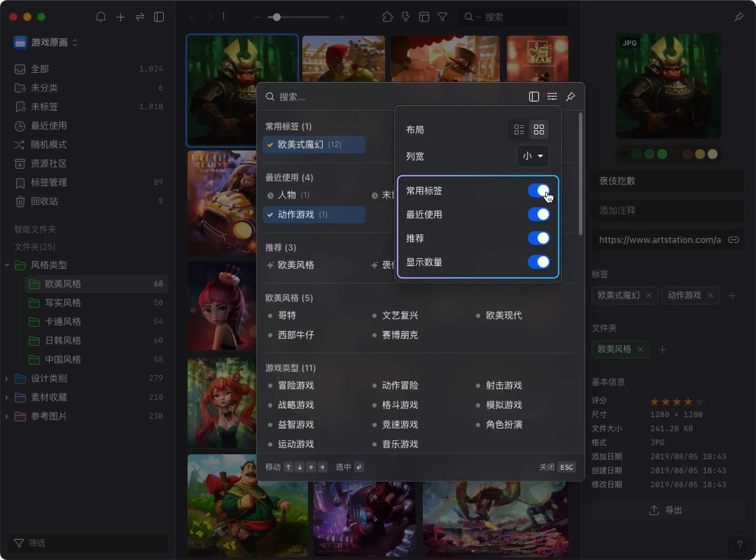Select the 角色扮演 tag

point(504,425)
